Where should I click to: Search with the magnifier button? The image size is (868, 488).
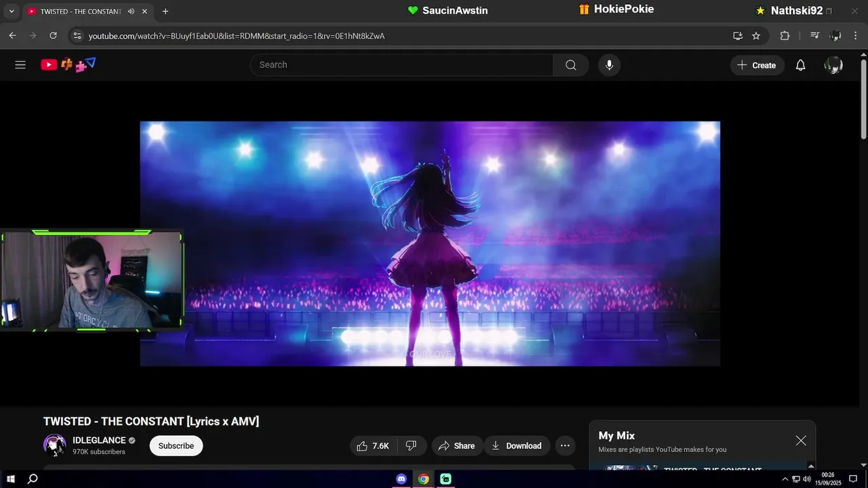tap(571, 65)
